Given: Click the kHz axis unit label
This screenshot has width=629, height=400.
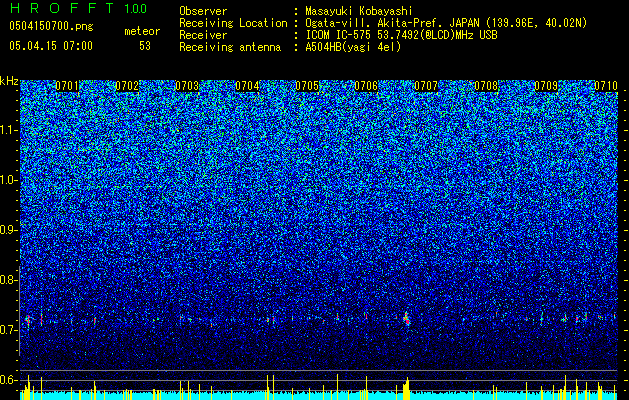Looking at the screenshot, I should point(9,81).
